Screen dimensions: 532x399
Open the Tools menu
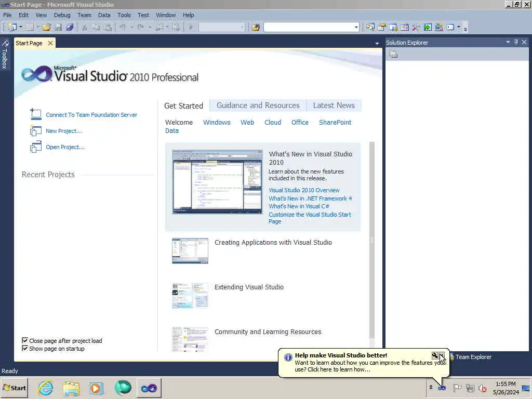[124, 15]
